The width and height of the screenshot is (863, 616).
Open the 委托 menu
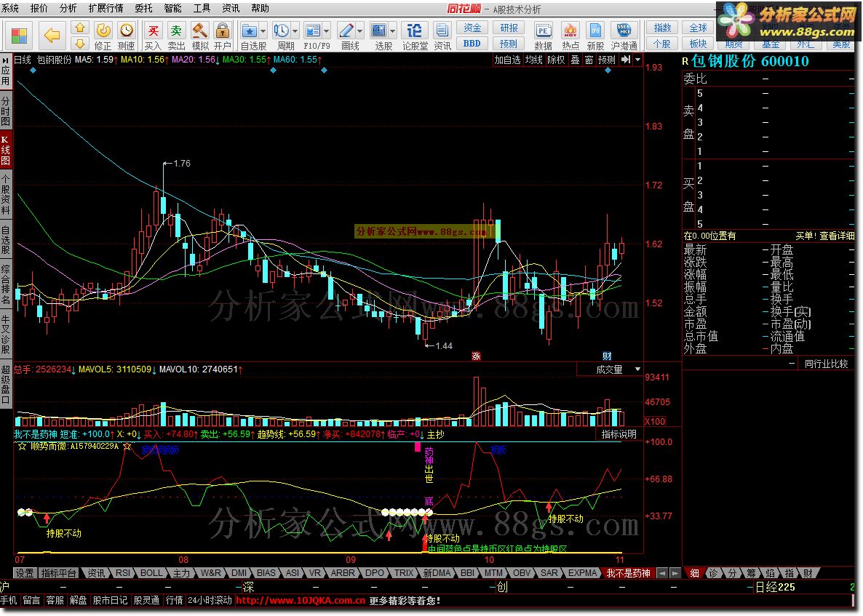tap(143, 8)
